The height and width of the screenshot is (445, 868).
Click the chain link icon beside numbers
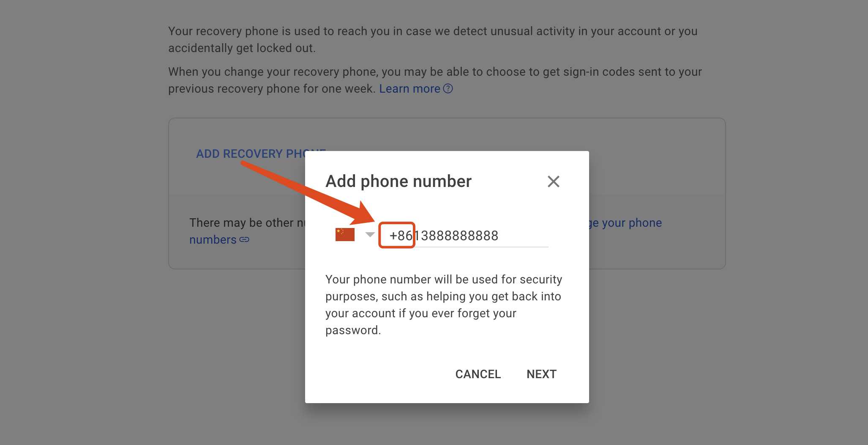click(244, 239)
